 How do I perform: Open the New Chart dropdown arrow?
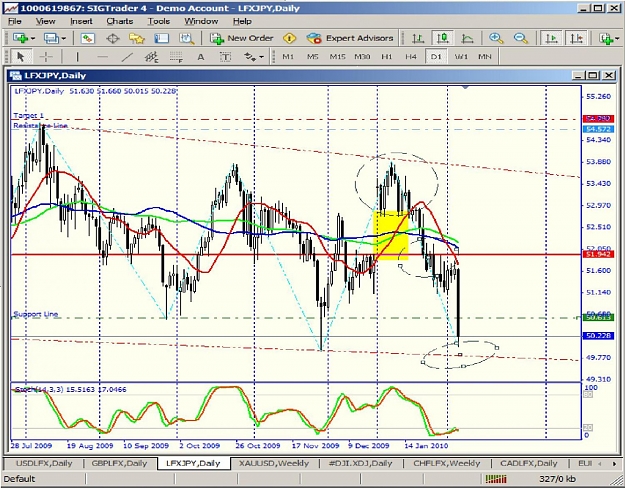[32, 39]
